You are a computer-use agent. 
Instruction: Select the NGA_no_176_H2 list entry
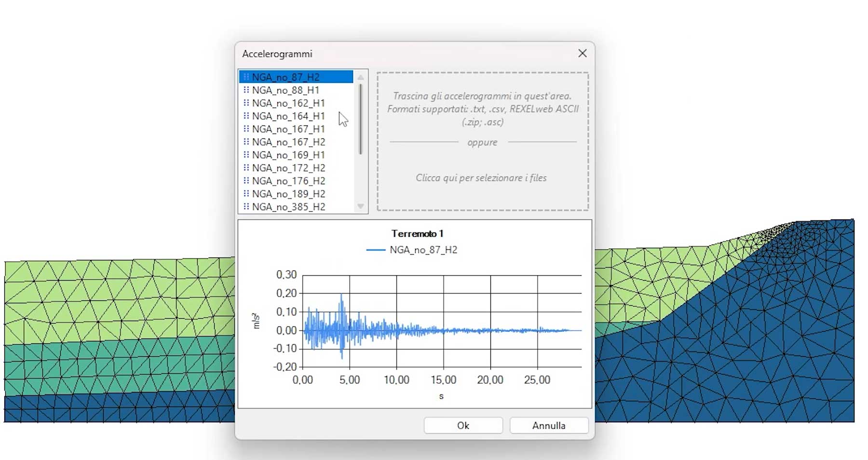[288, 181]
